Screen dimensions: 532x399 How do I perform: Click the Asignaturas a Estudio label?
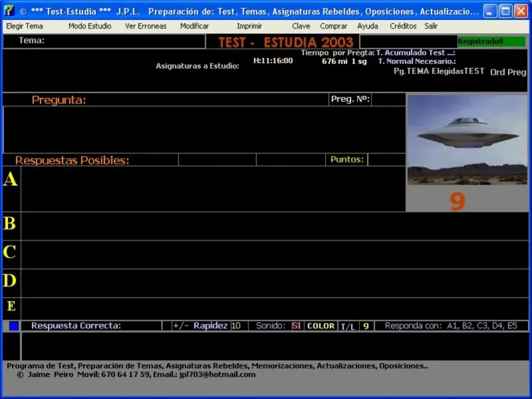click(198, 66)
